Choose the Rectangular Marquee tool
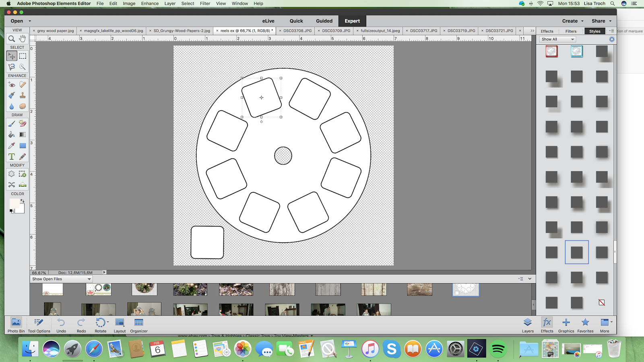 (23, 56)
